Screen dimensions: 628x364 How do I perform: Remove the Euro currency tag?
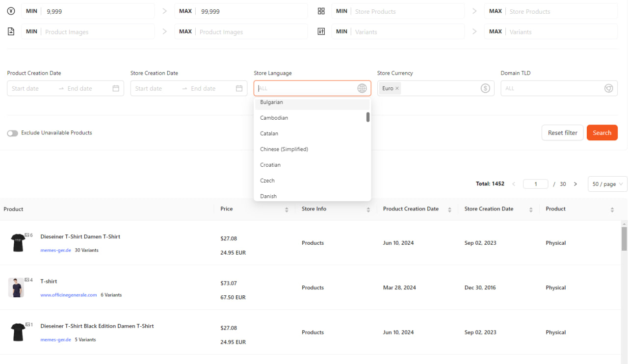pos(397,88)
